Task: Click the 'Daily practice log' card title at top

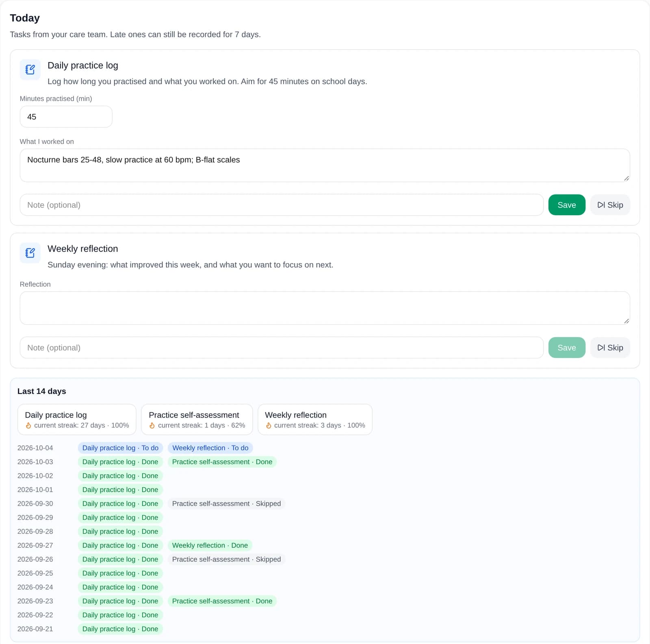Action: pos(83,65)
